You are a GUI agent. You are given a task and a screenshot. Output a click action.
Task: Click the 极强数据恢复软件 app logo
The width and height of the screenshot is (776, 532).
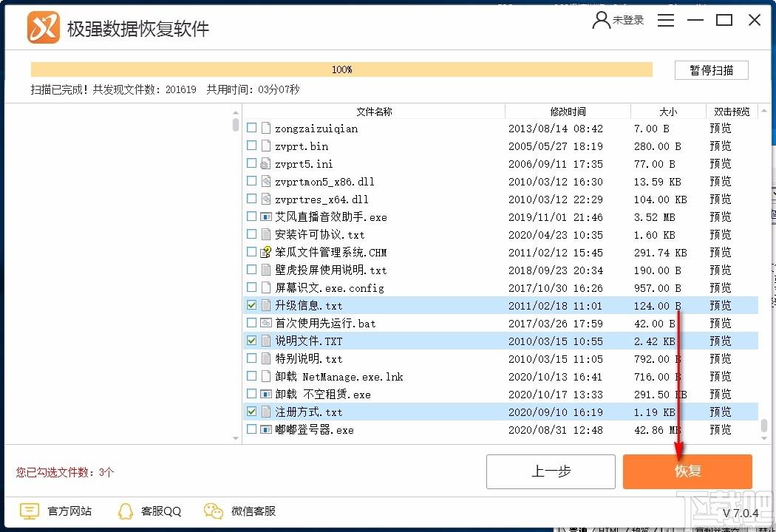click(x=44, y=28)
